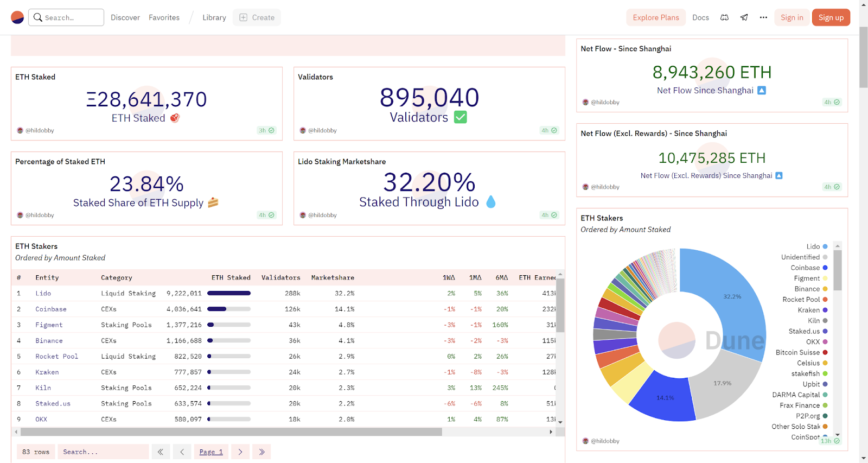Image resolution: width=868 pixels, height=463 pixels.
Task: Open the Library tab
Action: click(214, 17)
